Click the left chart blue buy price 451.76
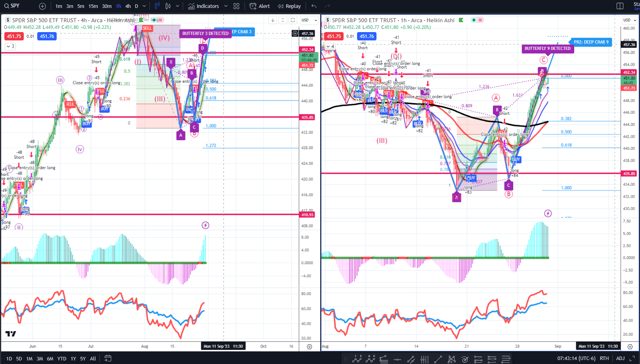Viewport: 640px width, 364px height. tap(47, 36)
